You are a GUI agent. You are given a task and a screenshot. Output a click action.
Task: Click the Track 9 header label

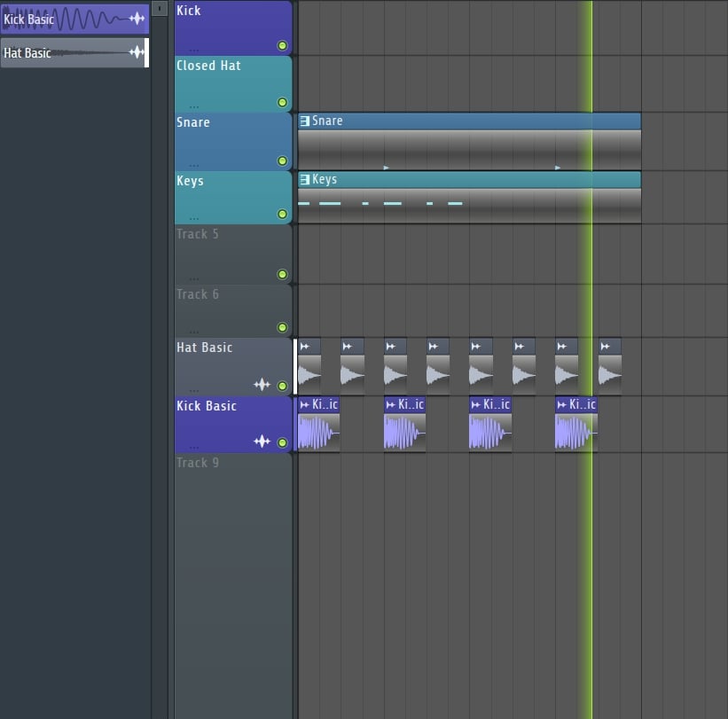pyautogui.click(x=197, y=463)
